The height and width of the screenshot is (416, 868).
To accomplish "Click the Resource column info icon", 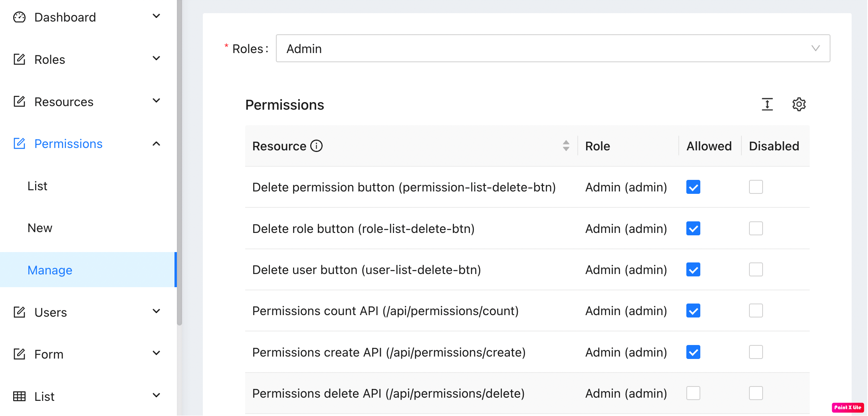I will [317, 146].
